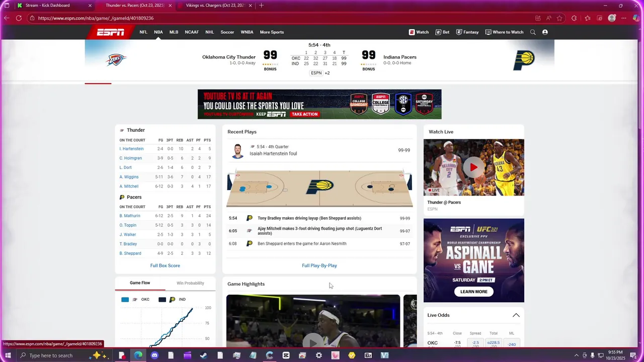This screenshot has height=362, width=644.
Task: Switch to the Stream - Kick Dashboard tab
Action: coord(54,6)
